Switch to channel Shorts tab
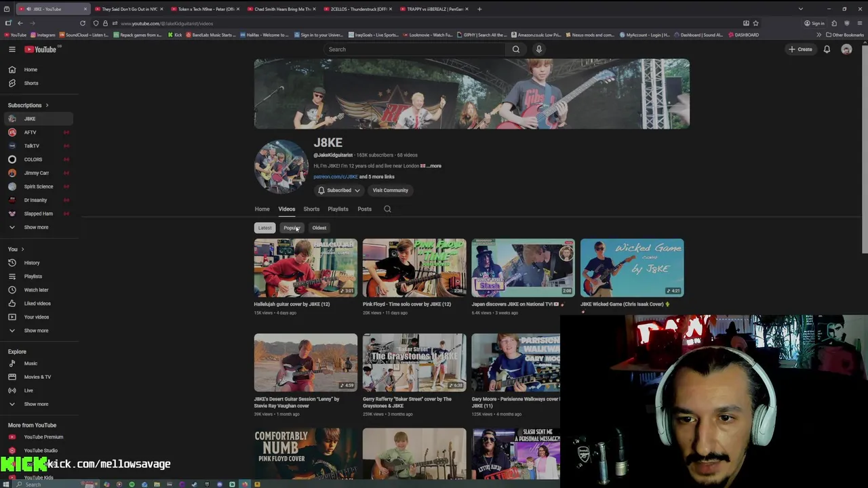This screenshot has height=488, width=868. [x=311, y=209]
